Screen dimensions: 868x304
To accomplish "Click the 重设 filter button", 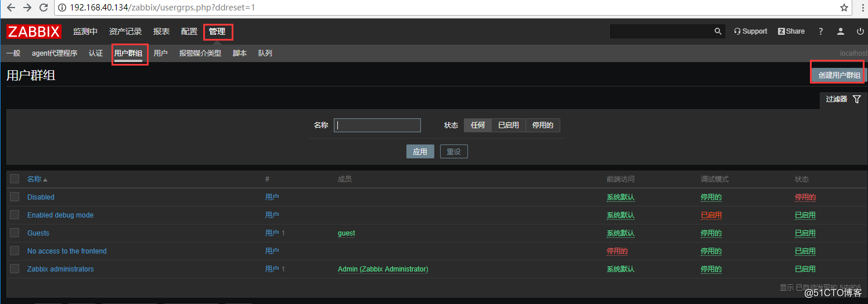I will tap(453, 151).
